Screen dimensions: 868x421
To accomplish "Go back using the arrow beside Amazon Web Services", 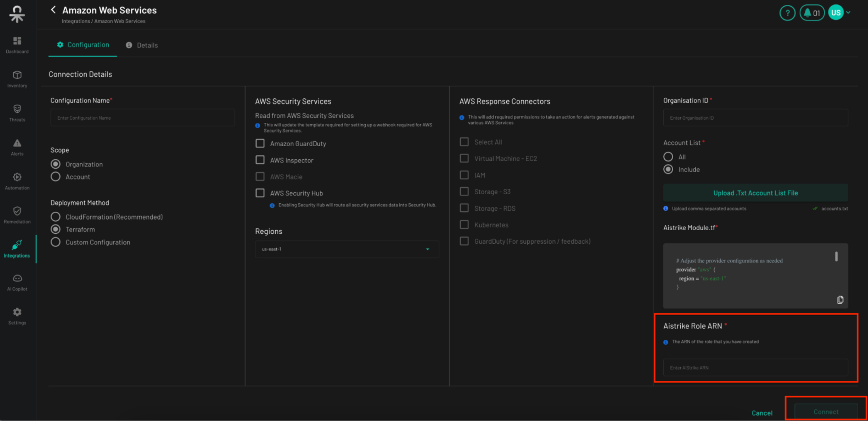I will 53,10.
